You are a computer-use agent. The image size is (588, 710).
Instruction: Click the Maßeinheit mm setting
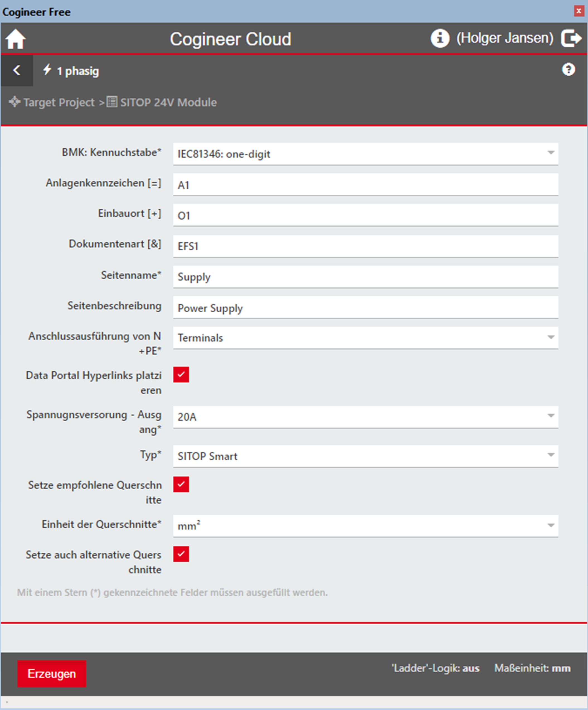(x=532, y=668)
